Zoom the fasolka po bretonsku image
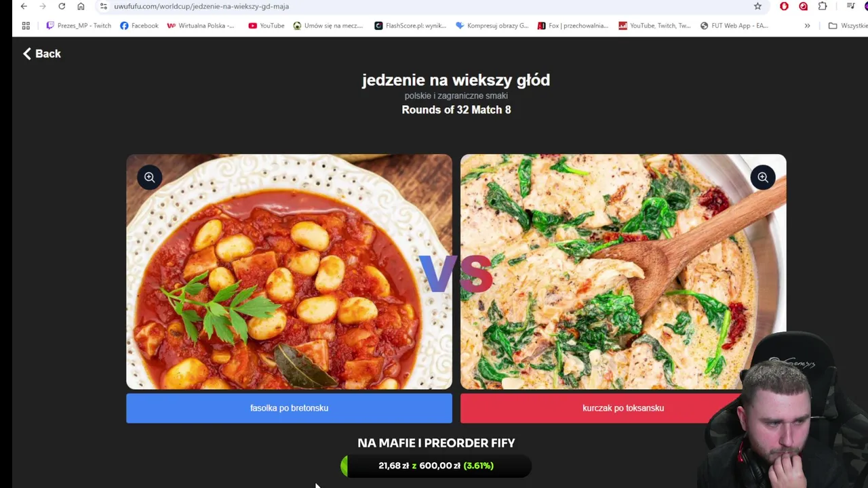The width and height of the screenshot is (868, 488). (149, 178)
